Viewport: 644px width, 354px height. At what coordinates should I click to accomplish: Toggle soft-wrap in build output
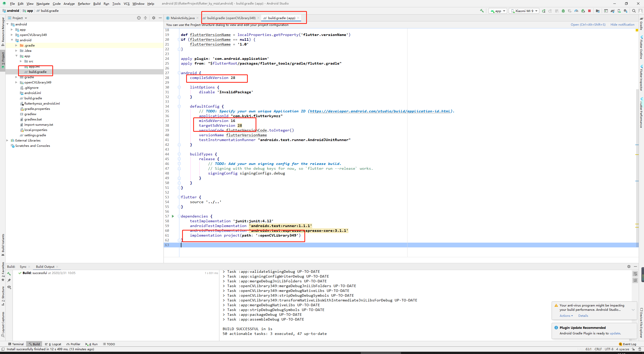pyautogui.click(x=635, y=274)
